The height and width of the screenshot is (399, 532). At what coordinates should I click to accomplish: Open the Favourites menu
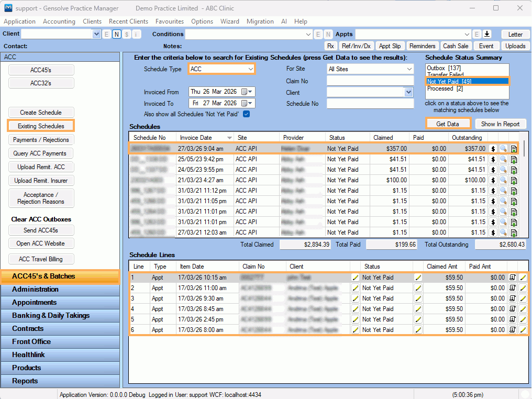(x=170, y=21)
